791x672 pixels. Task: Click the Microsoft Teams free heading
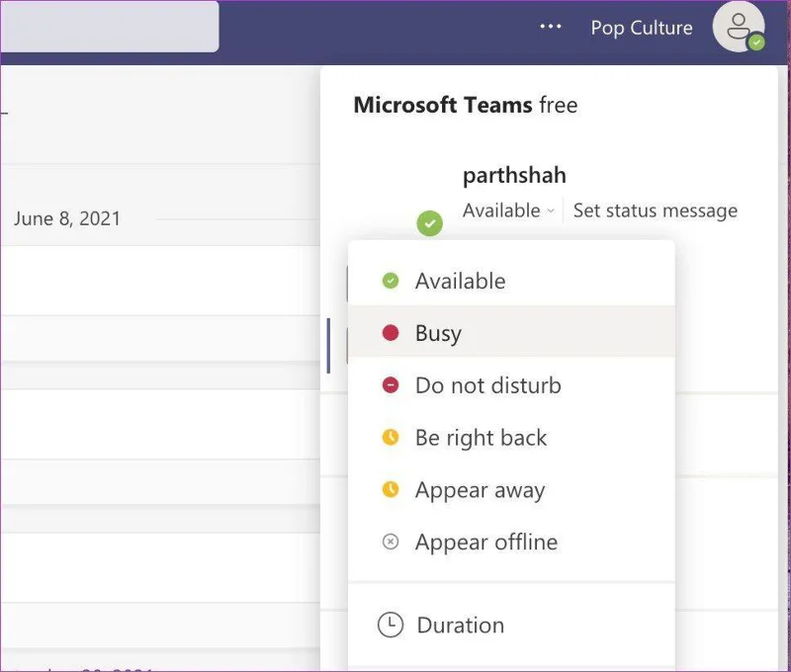click(466, 105)
